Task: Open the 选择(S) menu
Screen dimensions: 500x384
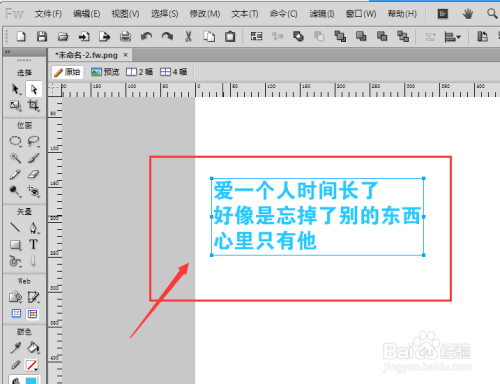Action: 165,14
